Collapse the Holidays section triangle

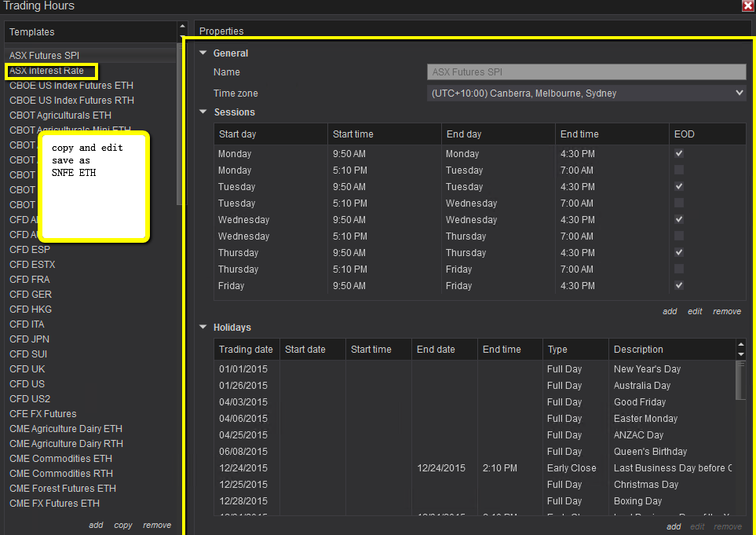point(203,328)
